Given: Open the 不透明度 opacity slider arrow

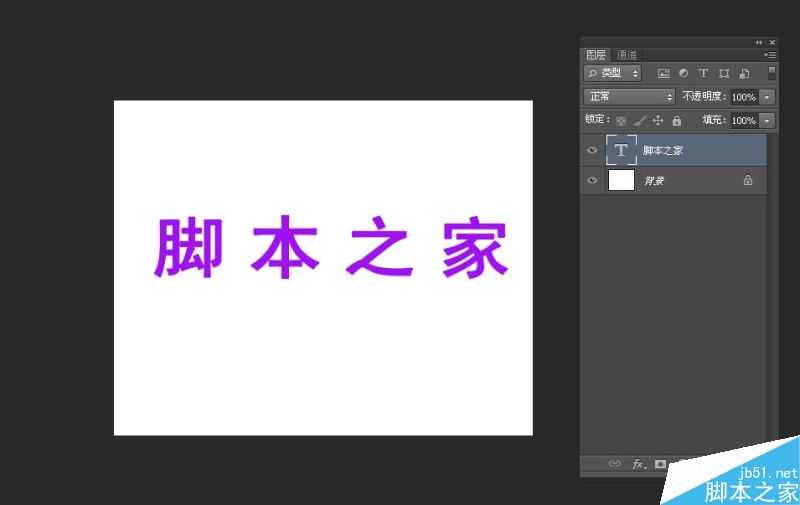Looking at the screenshot, I should coord(767,97).
